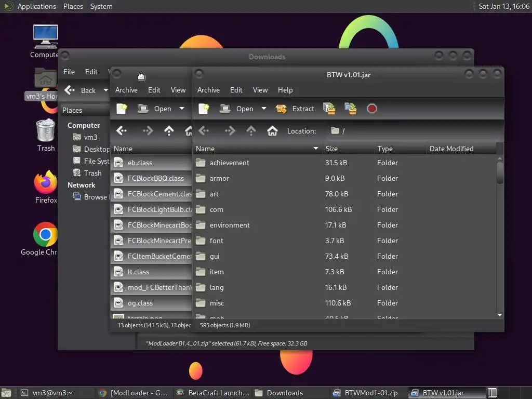532x399 pixels.
Task: Click Back arrow in BTW v1.01.jar
Action: [204, 130]
